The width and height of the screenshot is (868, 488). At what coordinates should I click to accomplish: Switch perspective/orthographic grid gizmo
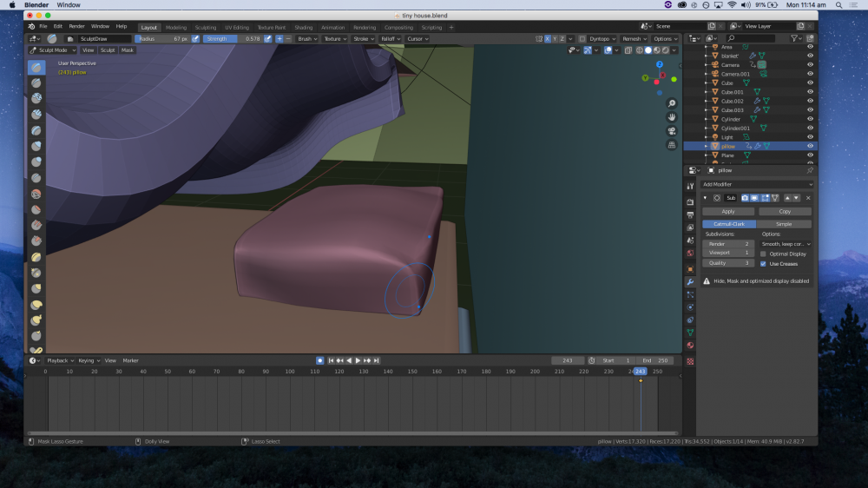pos(672,145)
